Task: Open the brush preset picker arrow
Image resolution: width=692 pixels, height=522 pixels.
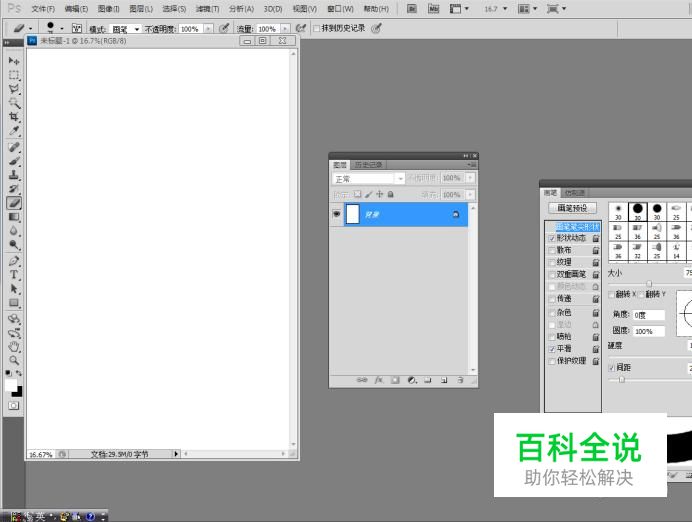Action: [62, 29]
